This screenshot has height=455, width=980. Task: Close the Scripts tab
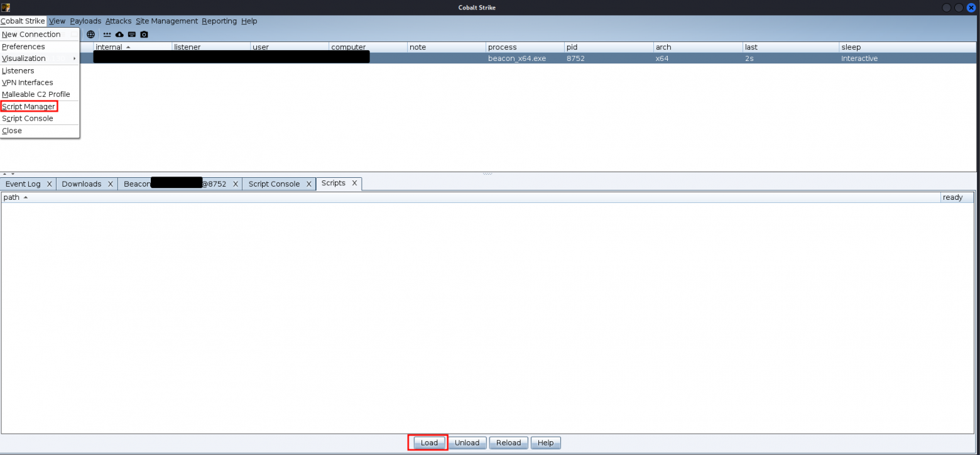coord(354,183)
